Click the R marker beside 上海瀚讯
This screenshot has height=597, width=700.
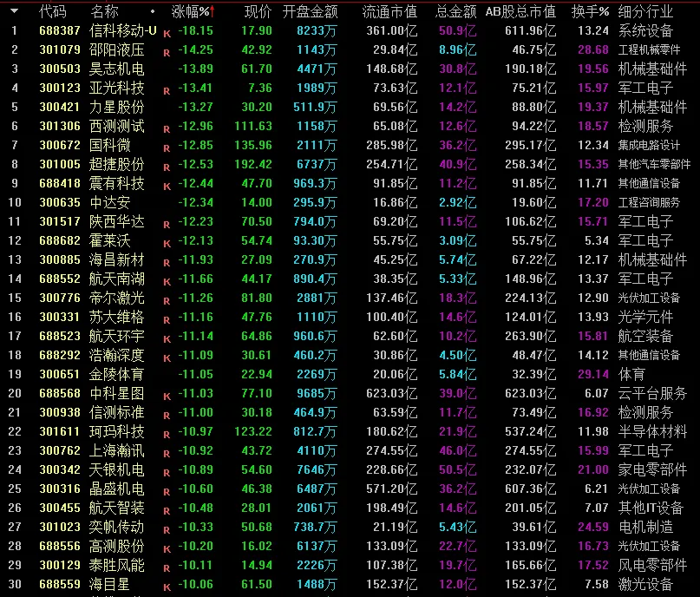pyautogui.click(x=167, y=454)
